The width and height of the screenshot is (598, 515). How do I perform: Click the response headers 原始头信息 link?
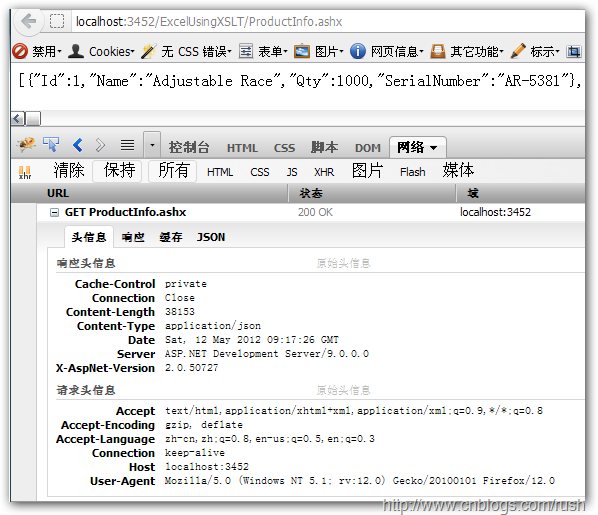click(343, 263)
